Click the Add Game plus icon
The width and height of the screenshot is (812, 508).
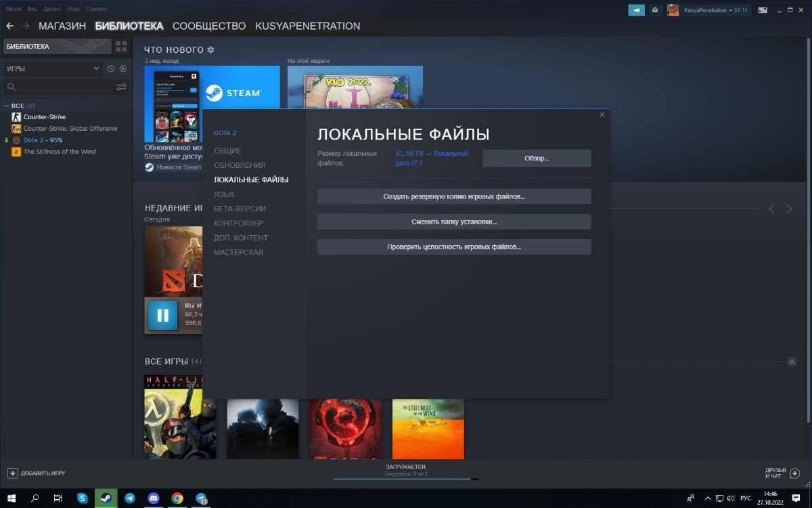pos(12,473)
